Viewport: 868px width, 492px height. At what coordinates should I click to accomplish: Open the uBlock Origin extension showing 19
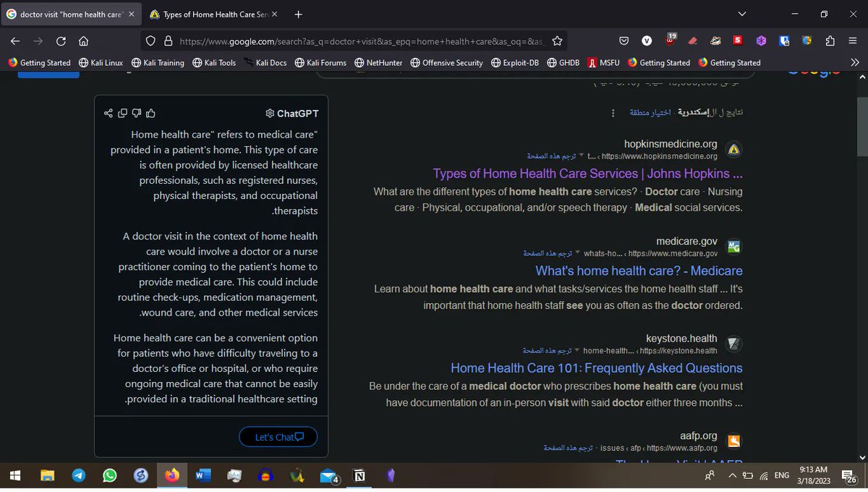coord(669,41)
